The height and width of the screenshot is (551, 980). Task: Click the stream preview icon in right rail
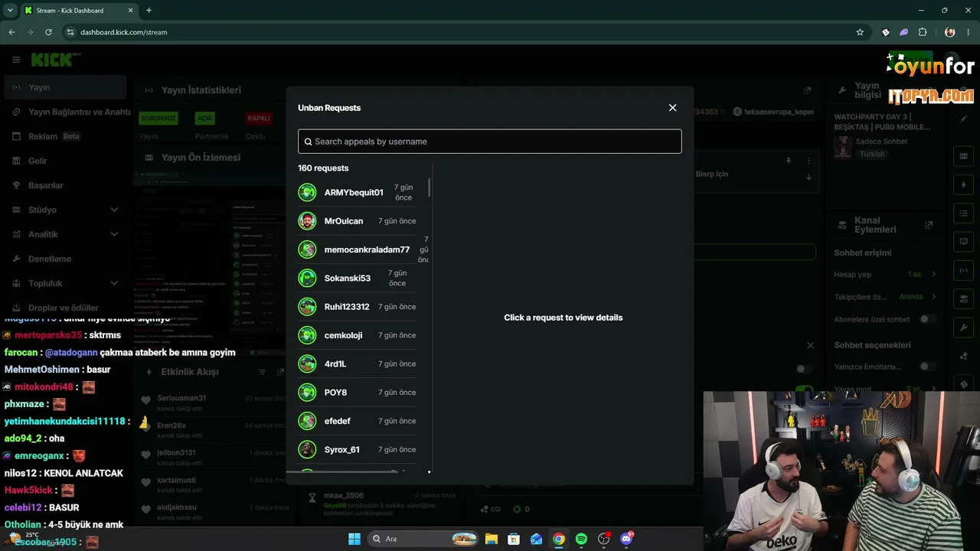[x=964, y=157]
